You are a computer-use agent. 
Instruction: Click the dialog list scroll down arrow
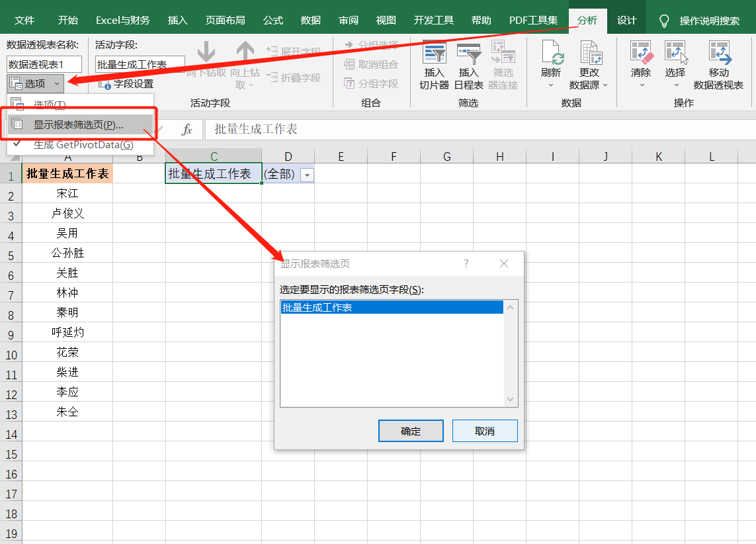pos(511,399)
